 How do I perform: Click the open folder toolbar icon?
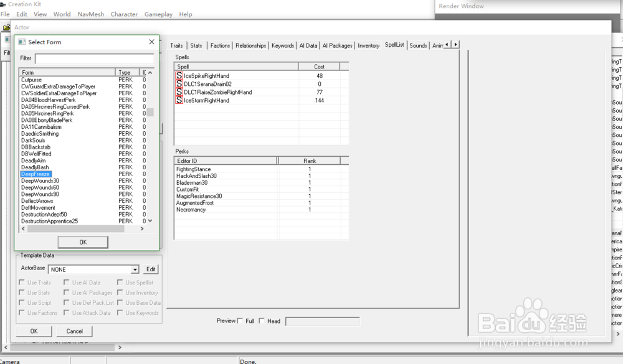(6, 27)
